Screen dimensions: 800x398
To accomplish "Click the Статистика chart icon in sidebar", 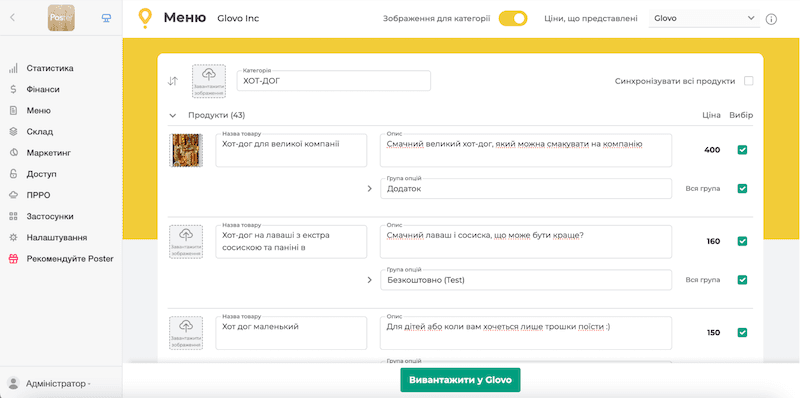I will pos(14,68).
